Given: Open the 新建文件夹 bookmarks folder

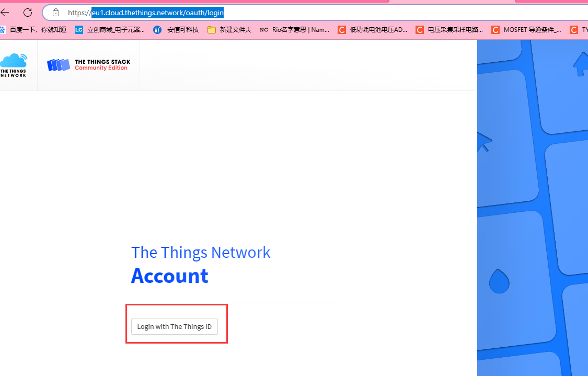Looking at the screenshot, I should [x=229, y=30].
